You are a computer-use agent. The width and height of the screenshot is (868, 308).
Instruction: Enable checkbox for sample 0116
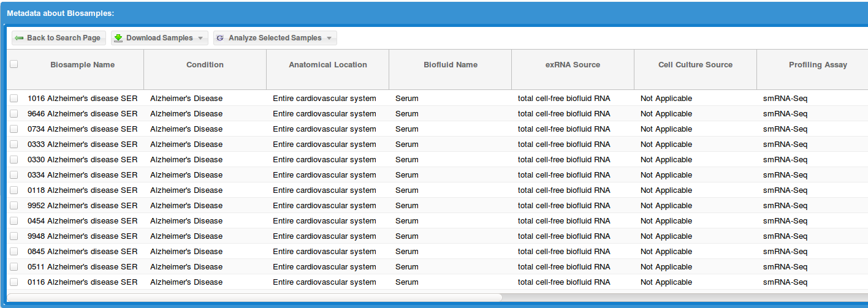click(14, 282)
